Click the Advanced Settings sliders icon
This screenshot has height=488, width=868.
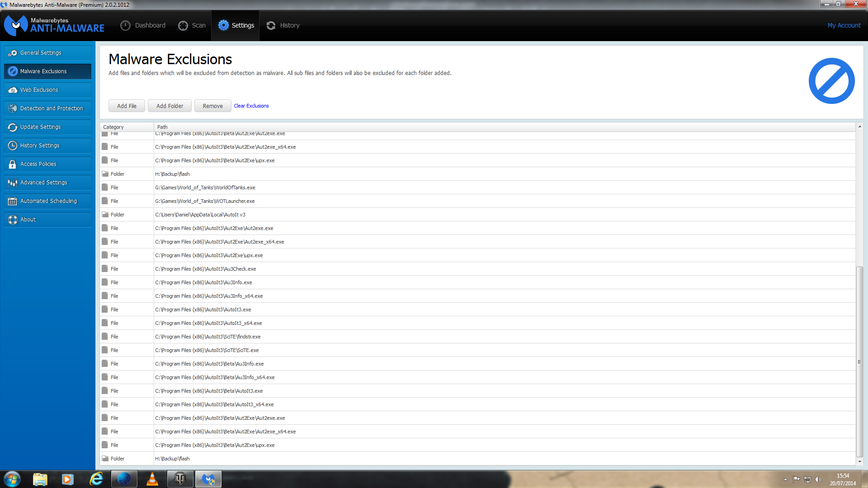coord(13,183)
